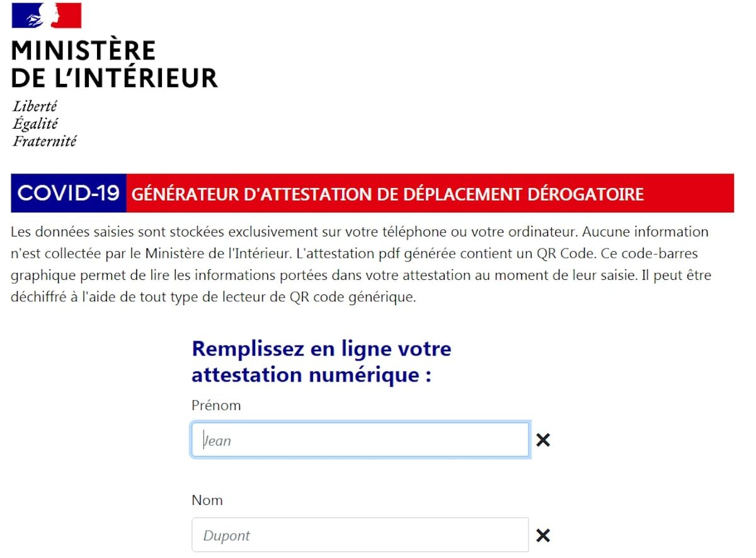Click the Nom field label
Image resolution: width=756 pixels, height=558 pixels.
pos(207,501)
